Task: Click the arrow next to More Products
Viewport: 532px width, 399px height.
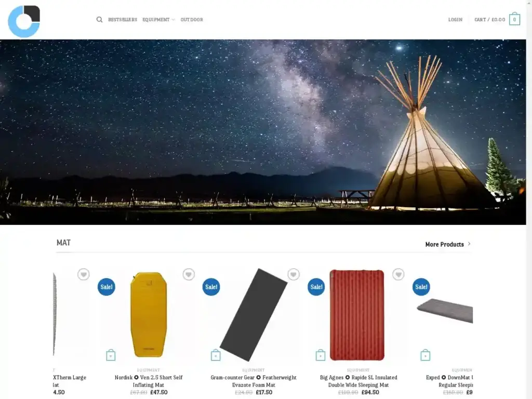Action: point(469,244)
